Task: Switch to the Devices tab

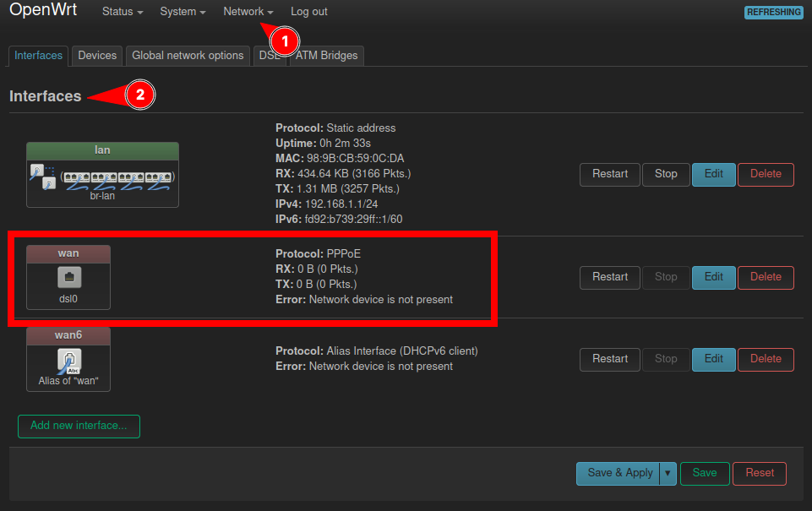Action: coord(96,55)
